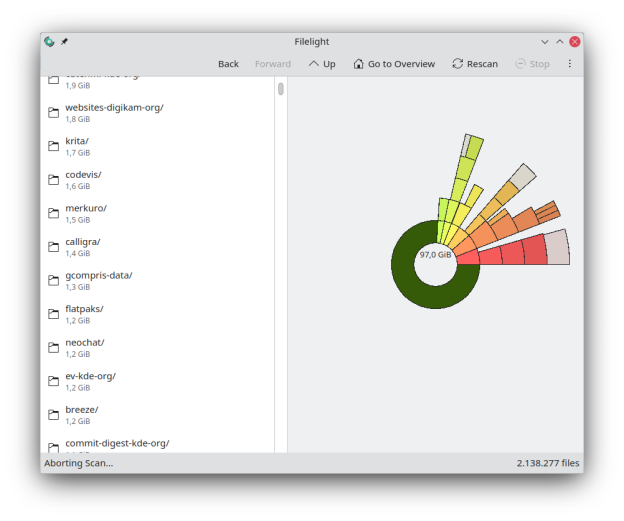Open the three-dot hamburger menu
Viewport: 624px width, 521px height.
point(570,64)
